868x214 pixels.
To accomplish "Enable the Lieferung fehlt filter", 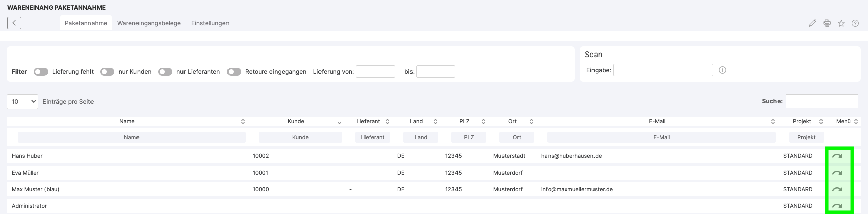I will (x=41, y=72).
